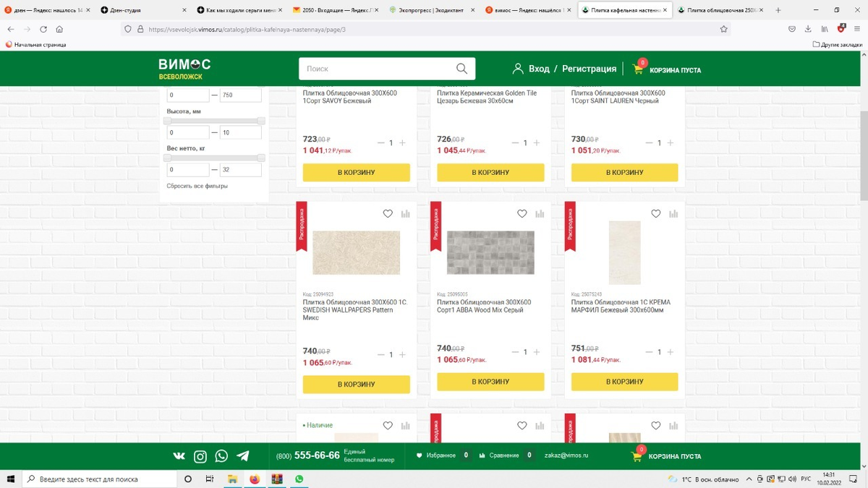Favorite the КРЕМА МАРФИЛ tile
The width and height of the screenshot is (868, 488).
(x=656, y=214)
